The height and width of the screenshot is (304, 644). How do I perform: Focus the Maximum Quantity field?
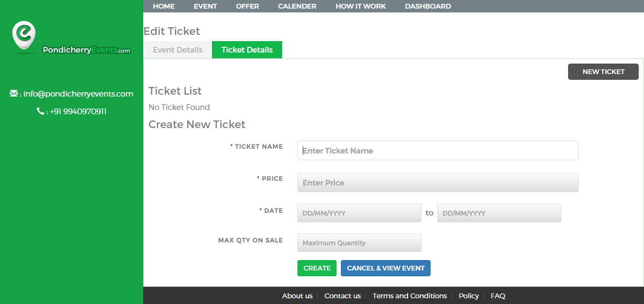[359, 243]
